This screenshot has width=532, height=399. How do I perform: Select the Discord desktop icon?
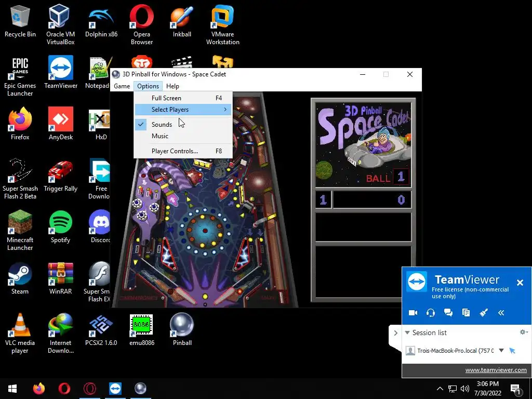(x=100, y=227)
